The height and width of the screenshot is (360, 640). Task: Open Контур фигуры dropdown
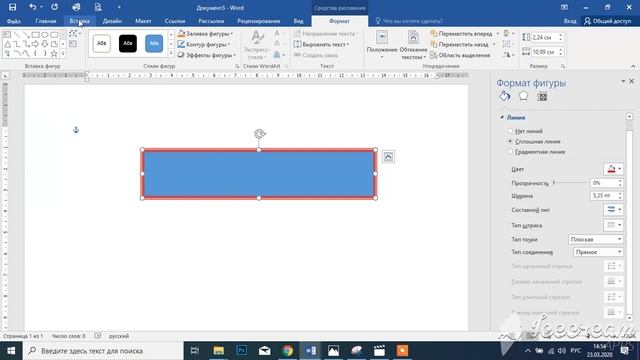coord(204,44)
